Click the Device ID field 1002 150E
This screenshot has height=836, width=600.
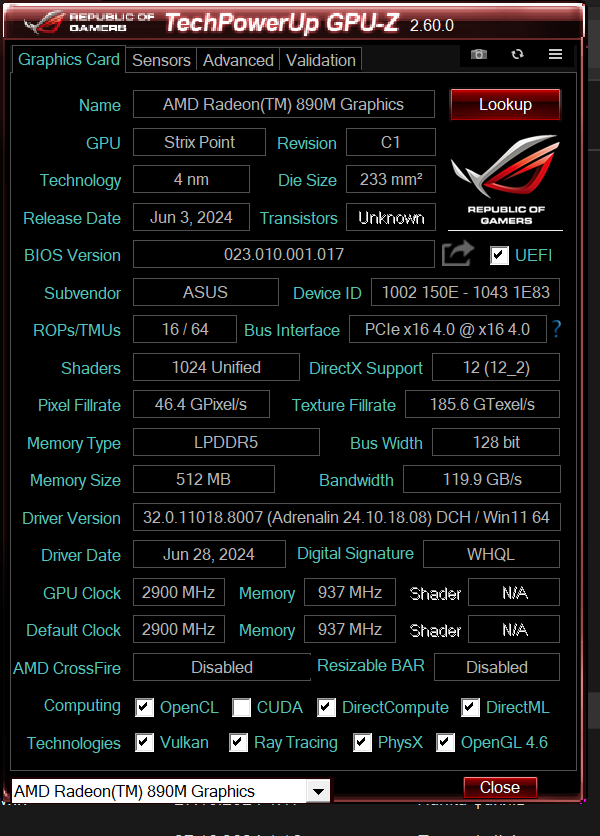466,292
